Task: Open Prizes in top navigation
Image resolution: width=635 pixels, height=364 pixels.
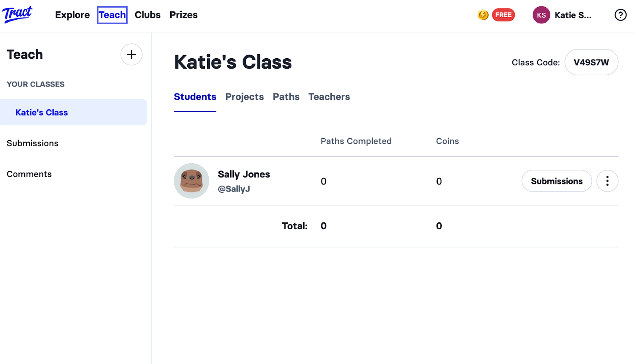Action: (183, 15)
